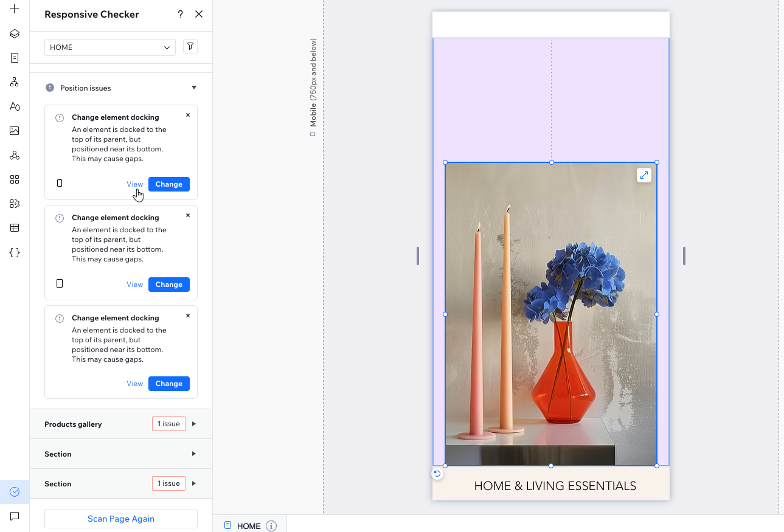Click View on the third docking issue
Screen dimensions: 784x532
point(135,384)
